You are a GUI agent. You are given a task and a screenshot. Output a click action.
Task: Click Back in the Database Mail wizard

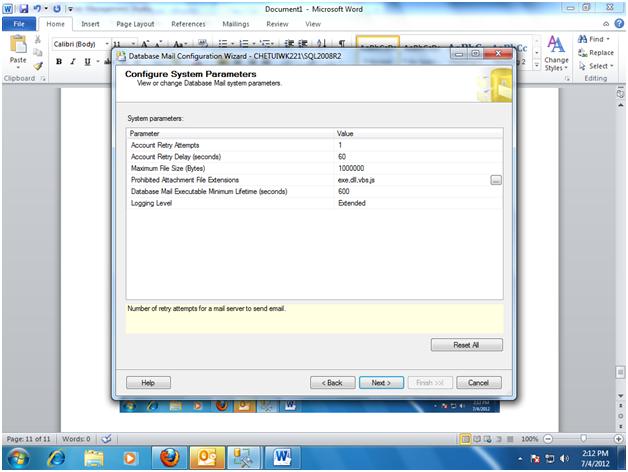coord(332,383)
